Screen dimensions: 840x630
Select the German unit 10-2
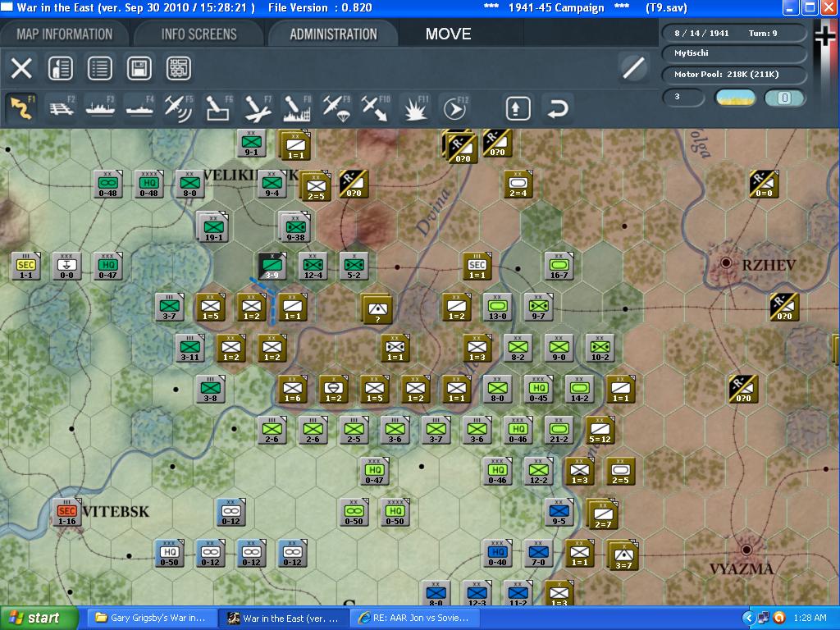(600, 348)
